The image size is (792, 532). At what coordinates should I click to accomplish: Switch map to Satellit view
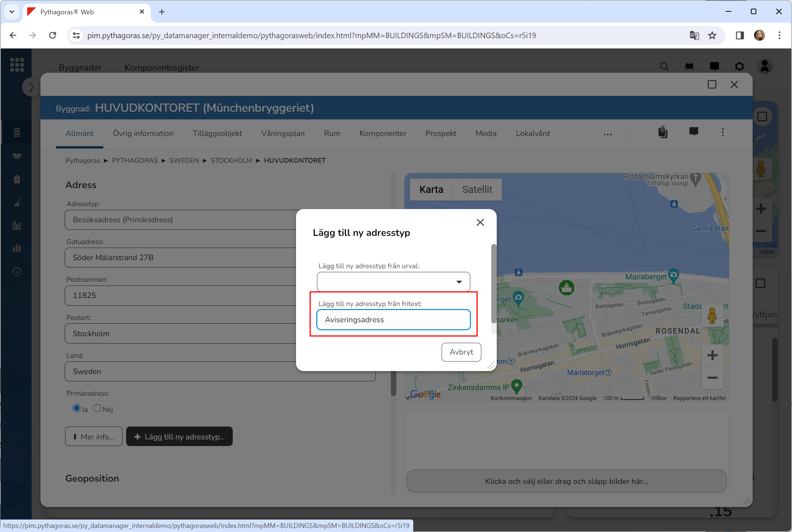477,190
